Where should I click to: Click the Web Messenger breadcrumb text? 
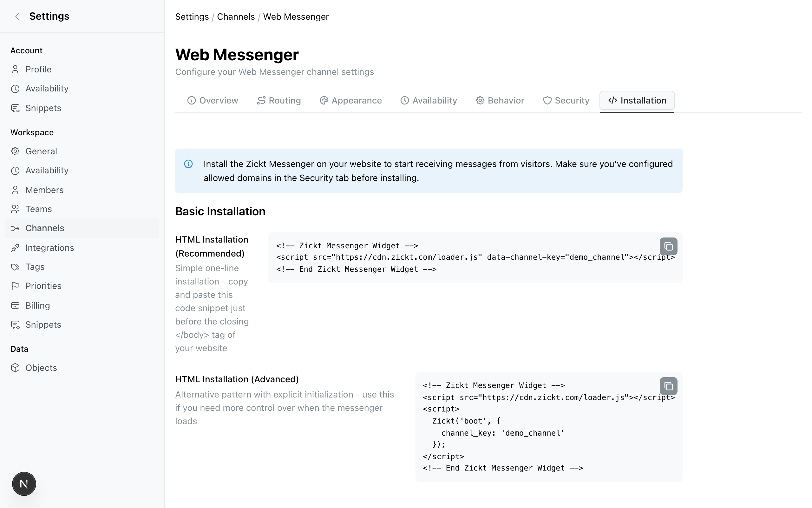pyautogui.click(x=296, y=17)
